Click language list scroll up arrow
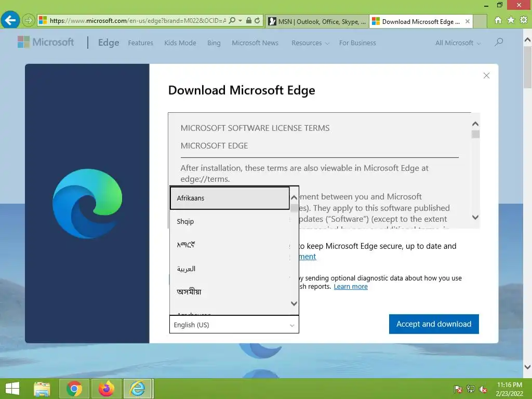The height and width of the screenshot is (399, 532). point(294,197)
